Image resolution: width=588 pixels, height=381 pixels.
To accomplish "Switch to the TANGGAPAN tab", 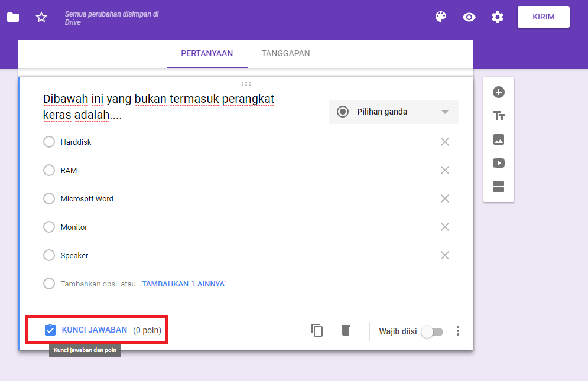I will pyautogui.click(x=285, y=53).
